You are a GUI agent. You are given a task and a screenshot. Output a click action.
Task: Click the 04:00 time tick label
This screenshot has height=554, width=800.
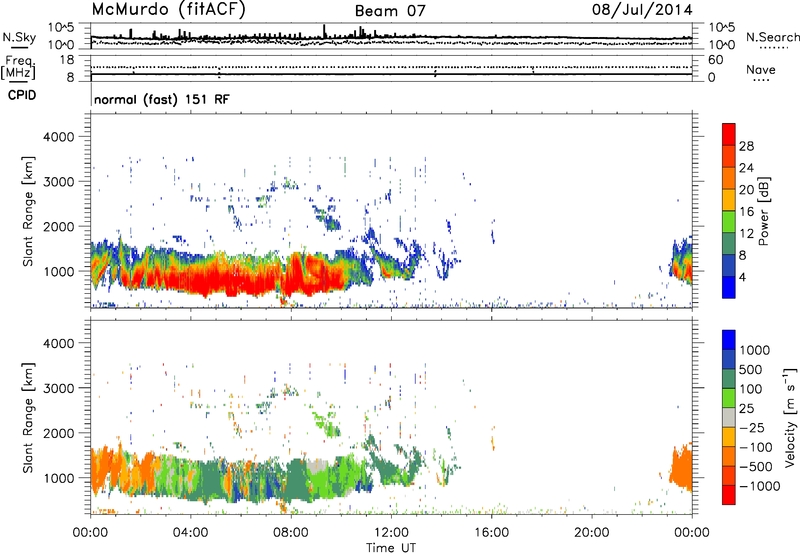(190, 533)
